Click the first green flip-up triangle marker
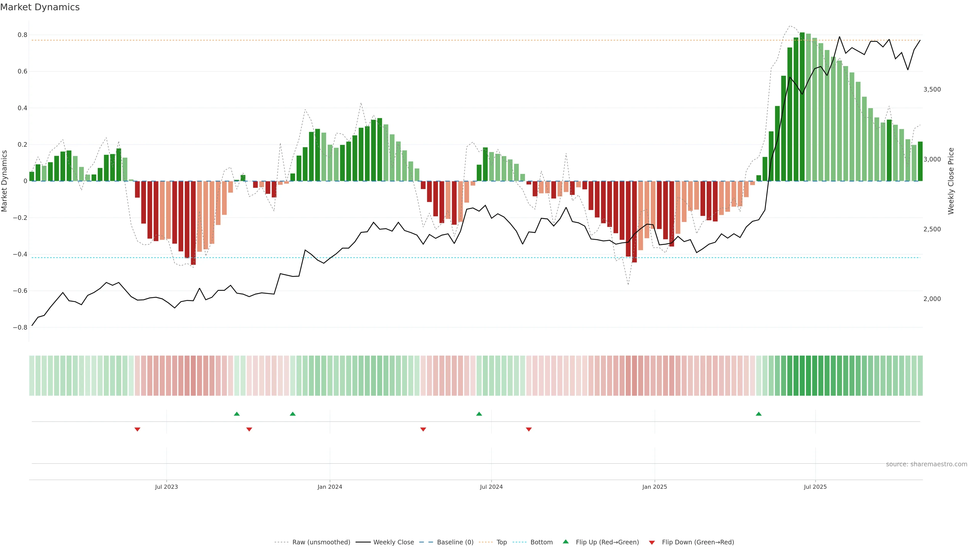 click(x=237, y=414)
